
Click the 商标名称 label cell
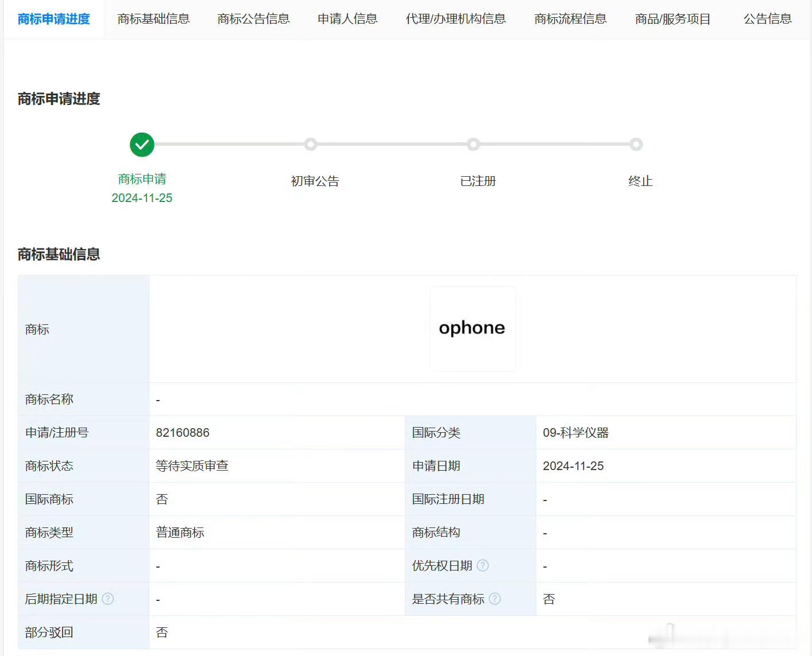pos(83,399)
